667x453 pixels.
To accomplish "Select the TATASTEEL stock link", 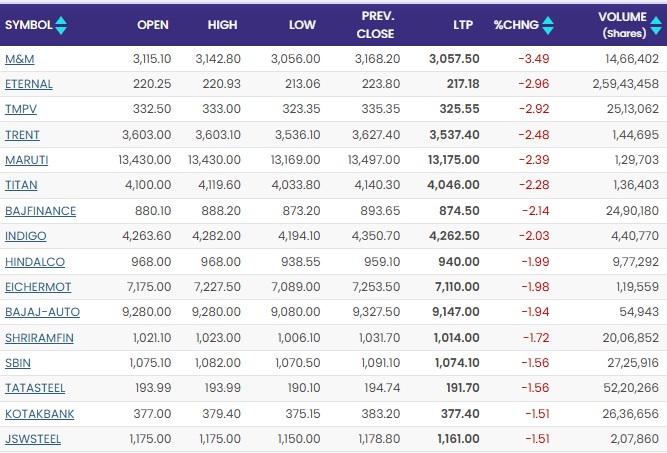I will (x=36, y=388).
